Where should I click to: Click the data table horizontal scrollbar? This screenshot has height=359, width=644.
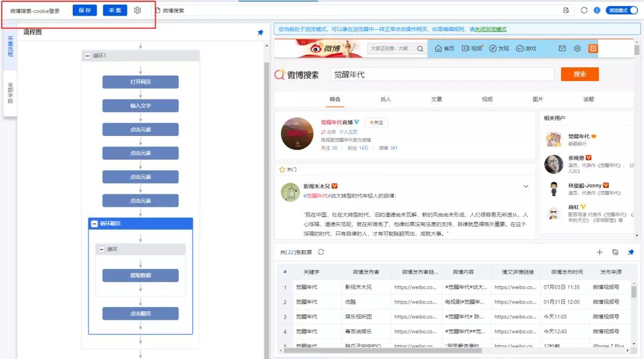(x=383, y=351)
